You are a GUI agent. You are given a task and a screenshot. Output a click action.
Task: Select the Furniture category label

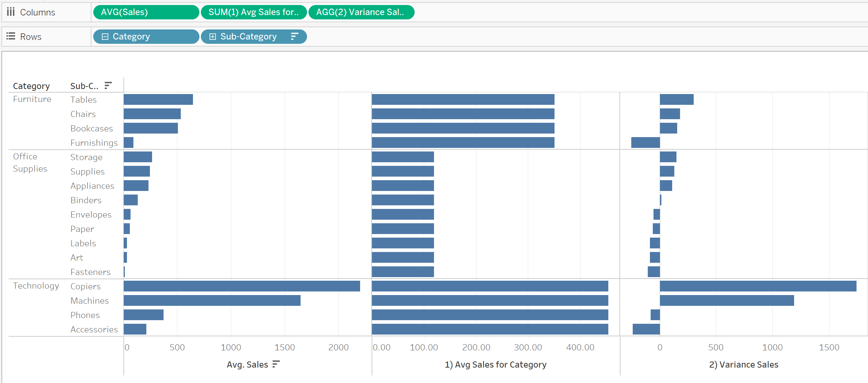click(32, 99)
